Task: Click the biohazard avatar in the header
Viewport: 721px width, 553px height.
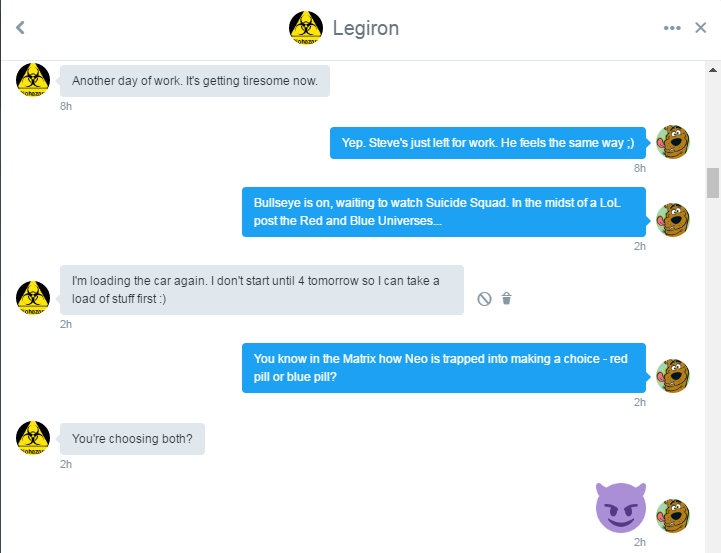Action: pos(306,28)
